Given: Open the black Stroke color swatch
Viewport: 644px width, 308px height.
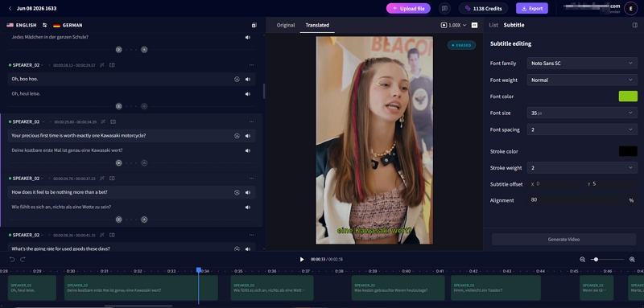Looking at the screenshot, I should point(628,151).
